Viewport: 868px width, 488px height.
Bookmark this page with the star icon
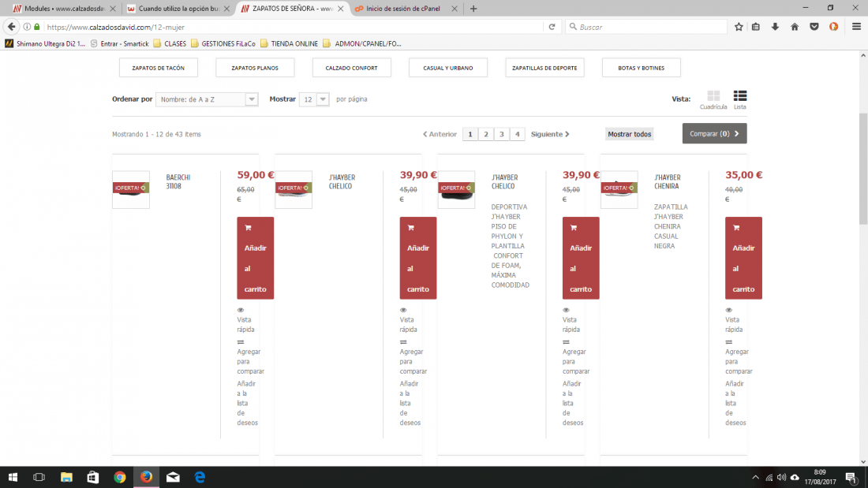tap(739, 27)
